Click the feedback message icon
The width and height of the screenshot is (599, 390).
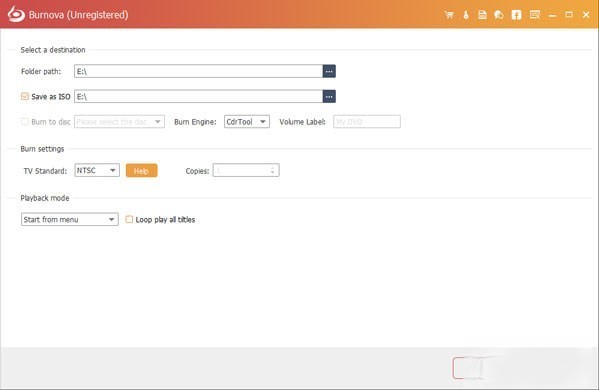point(535,15)
